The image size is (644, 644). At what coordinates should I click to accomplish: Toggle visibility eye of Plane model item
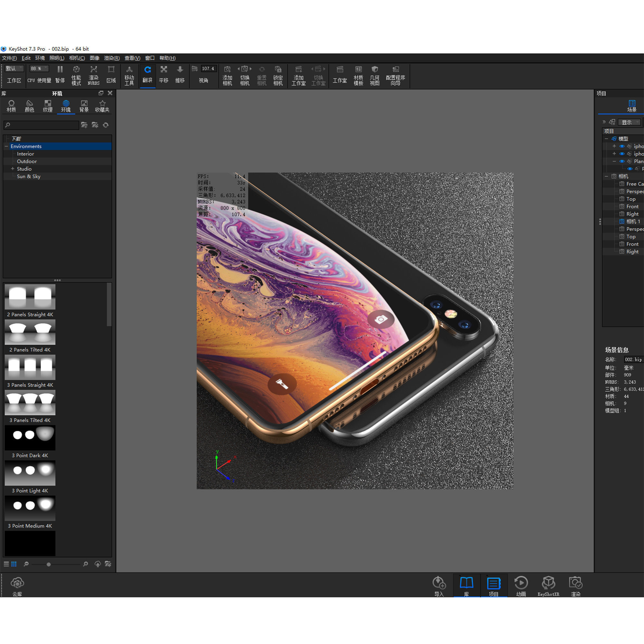click(622, 161)
